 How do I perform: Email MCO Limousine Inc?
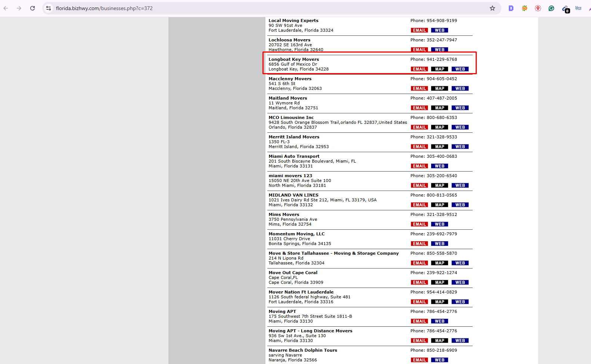[x=419, y=128]
